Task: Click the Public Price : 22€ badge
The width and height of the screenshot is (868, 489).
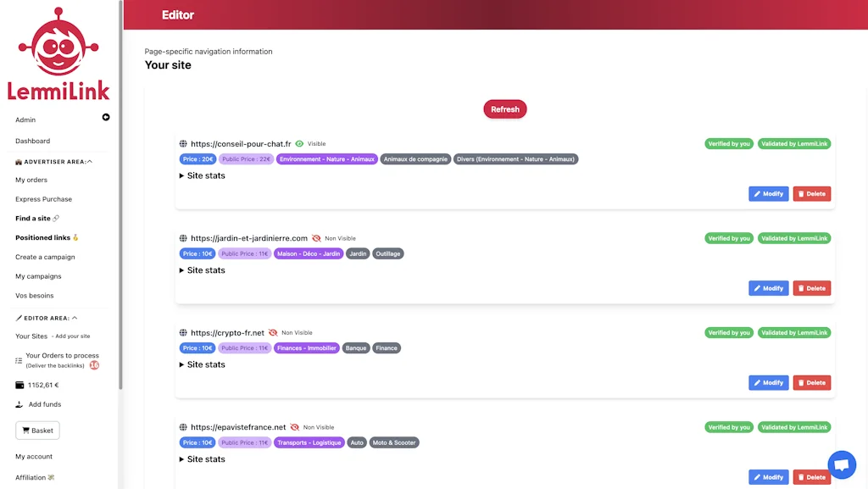Action: [x=246, y=159]
